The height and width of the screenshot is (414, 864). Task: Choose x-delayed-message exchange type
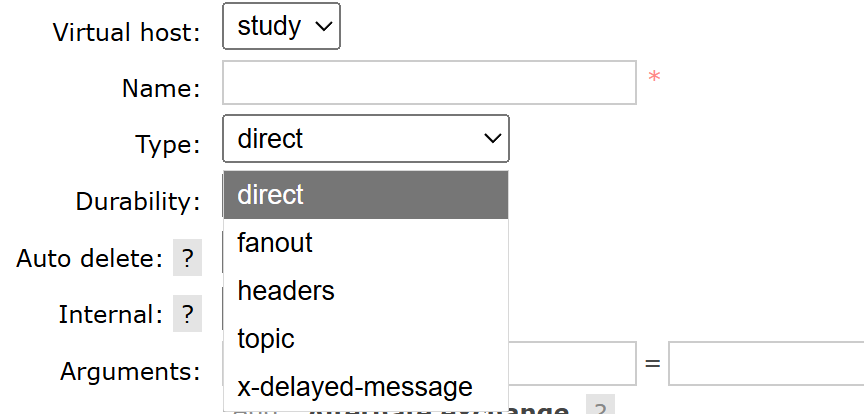pos(366,386)
